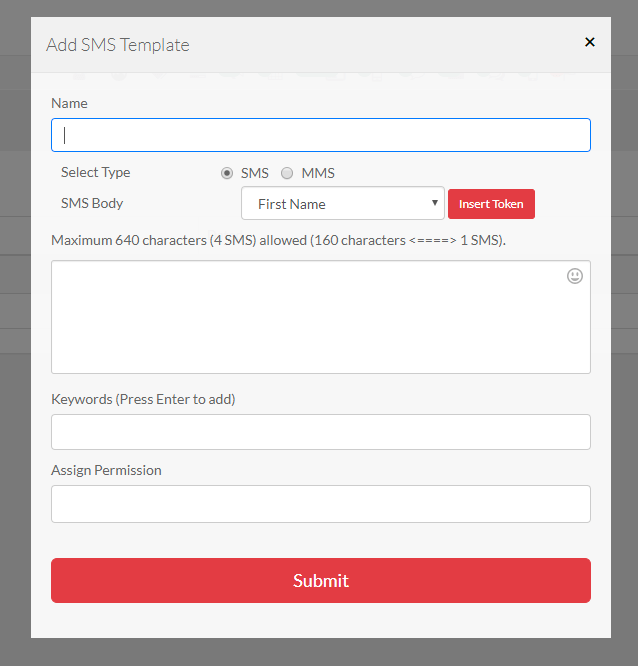Click the 'Select Type' label
638x666 pixels.
tap(96, 172)
